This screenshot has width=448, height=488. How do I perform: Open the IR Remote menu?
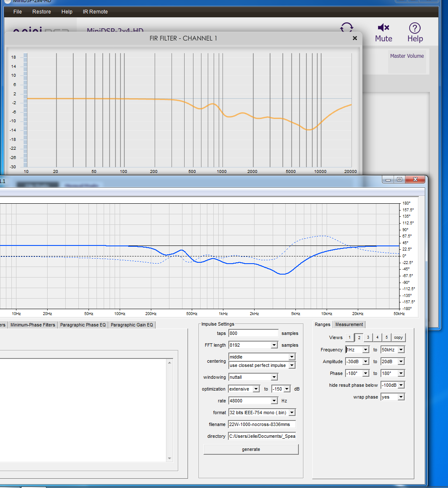(95, 12)
